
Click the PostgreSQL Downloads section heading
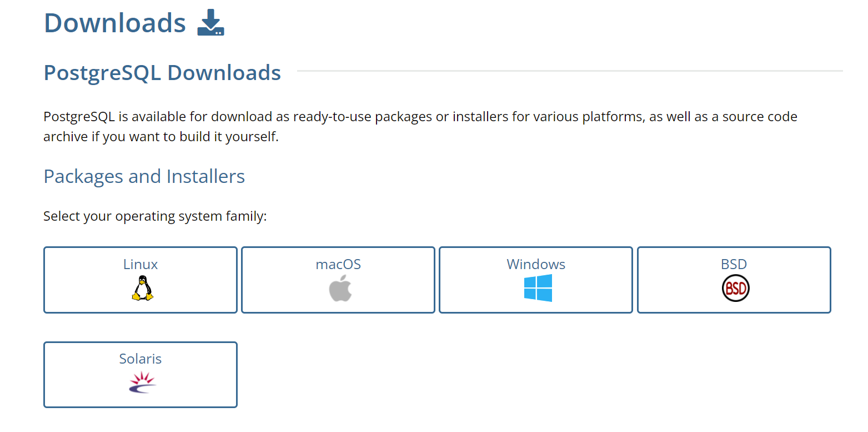click(162, 73)
